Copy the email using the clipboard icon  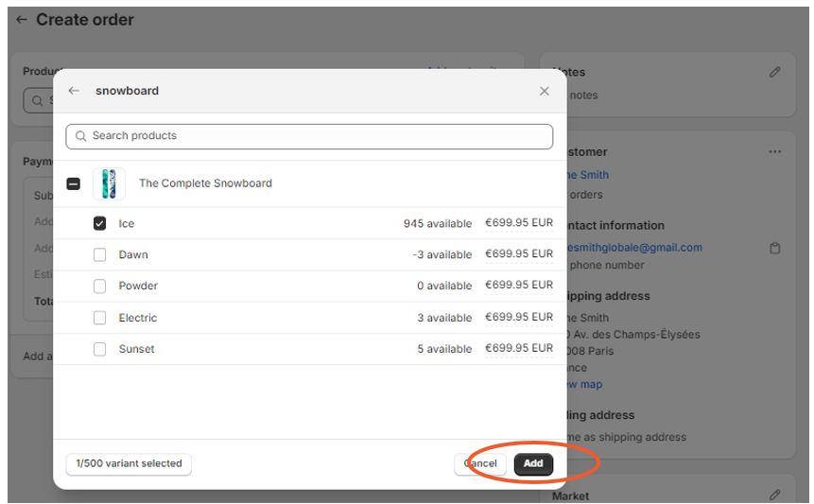[775, 249]
